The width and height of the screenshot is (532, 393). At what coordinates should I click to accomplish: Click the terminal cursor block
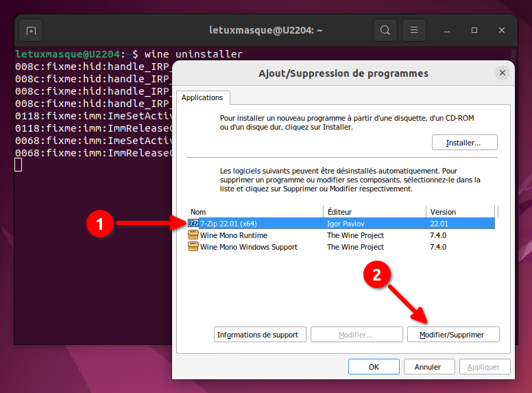(19, 165)
